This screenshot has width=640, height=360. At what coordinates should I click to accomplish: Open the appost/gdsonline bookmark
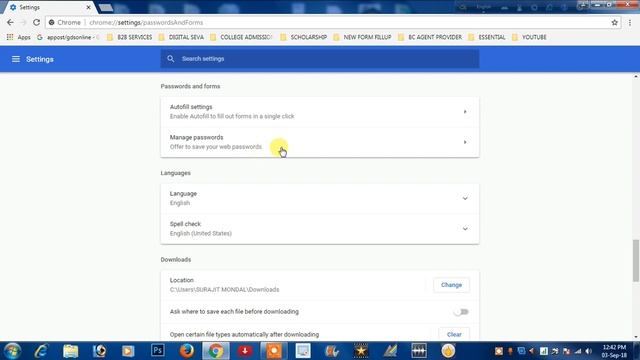click(68, 37)
